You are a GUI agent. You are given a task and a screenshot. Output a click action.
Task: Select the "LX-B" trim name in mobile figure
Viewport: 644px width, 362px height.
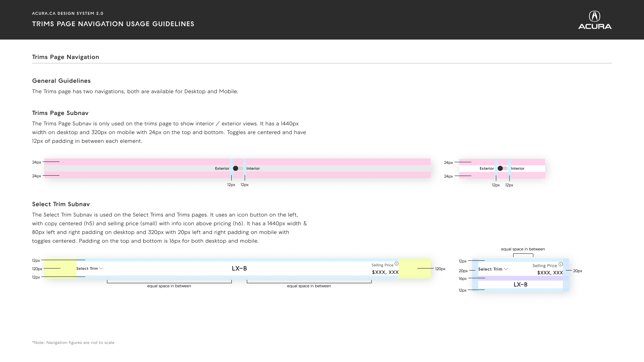pos(521,285)
